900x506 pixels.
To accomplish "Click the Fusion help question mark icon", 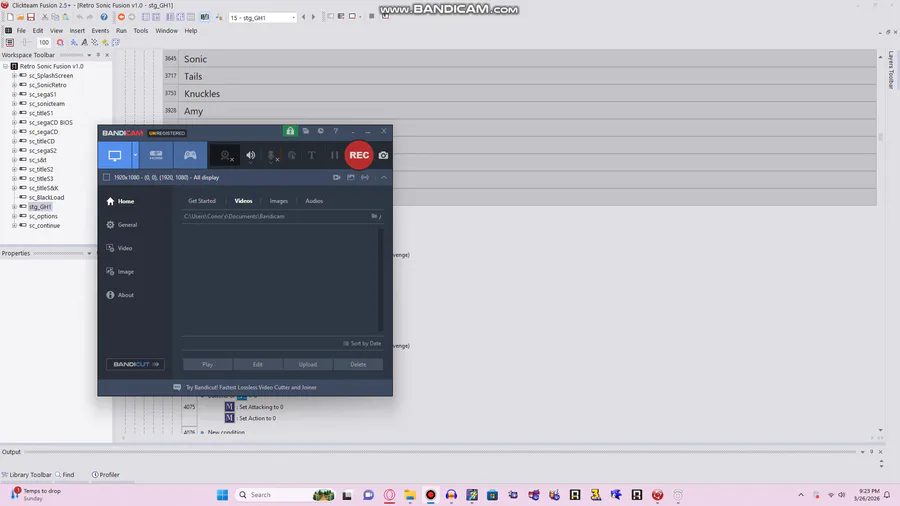I will click(104, 17).
